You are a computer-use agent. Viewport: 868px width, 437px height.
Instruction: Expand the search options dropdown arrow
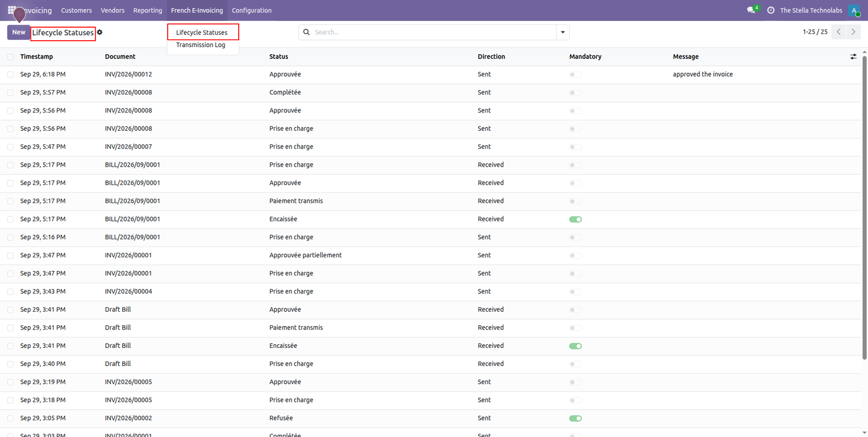(x=563, y=32)
